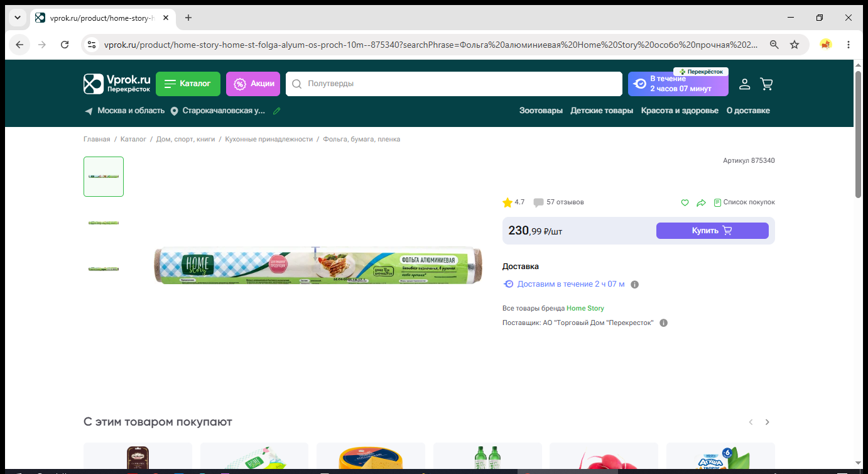Screen dimensions: 868x474
Task: Add product to favorites with heart
Action: pos(685,202)
